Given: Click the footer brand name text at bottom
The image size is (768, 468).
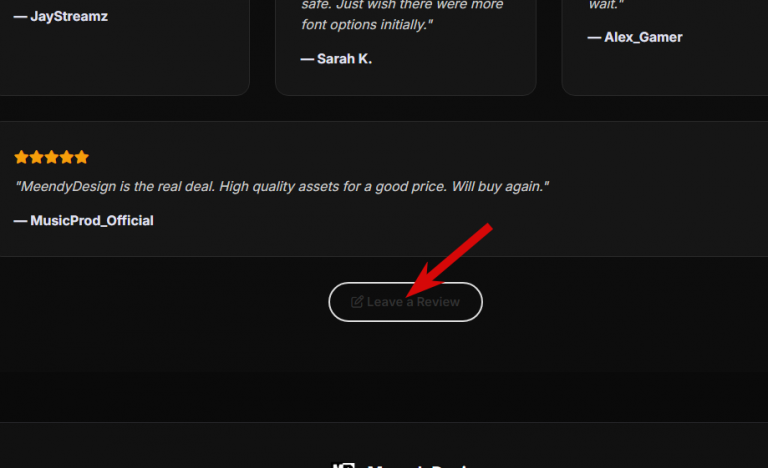Looking at the screenshot, I should [x=416, y=466].
